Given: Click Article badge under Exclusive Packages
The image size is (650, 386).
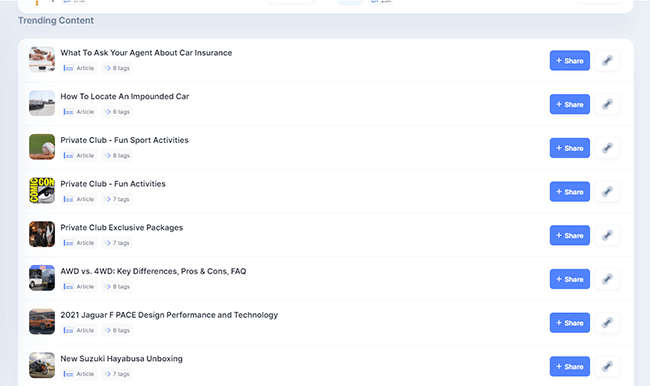Looking at the screenshot, I should pyautogui.click(x=79, y=243).
